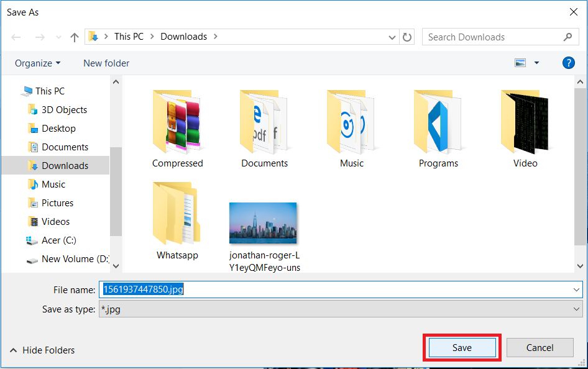Click the file list scroll up arrow

point(580,81)
